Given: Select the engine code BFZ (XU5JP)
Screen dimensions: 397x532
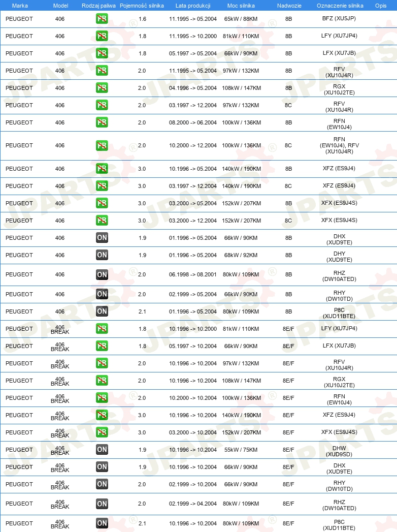Looking at the screenshot, I should click(339, 18).
